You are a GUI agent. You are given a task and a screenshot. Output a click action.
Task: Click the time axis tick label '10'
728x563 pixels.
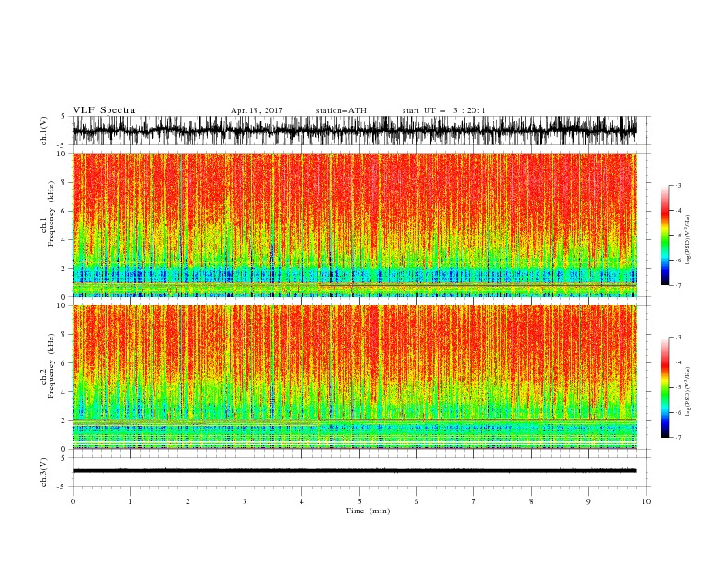(x=646, y=501)
